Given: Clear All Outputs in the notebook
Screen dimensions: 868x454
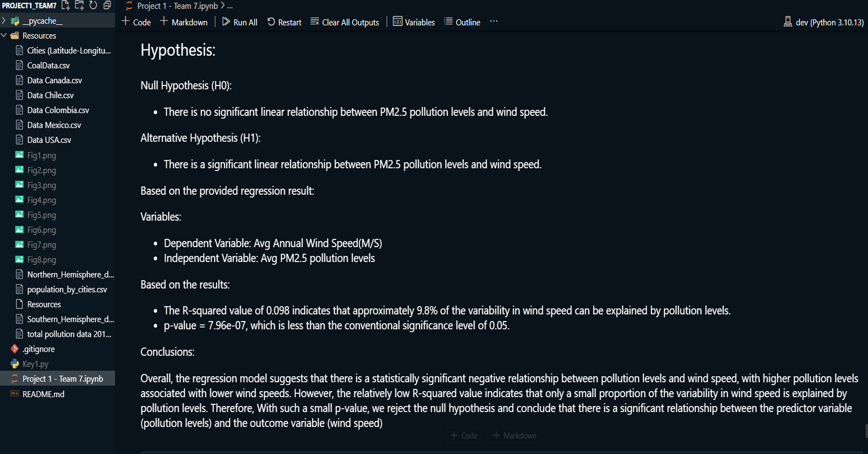Looking at the screenshot, I should coord(345,22).
